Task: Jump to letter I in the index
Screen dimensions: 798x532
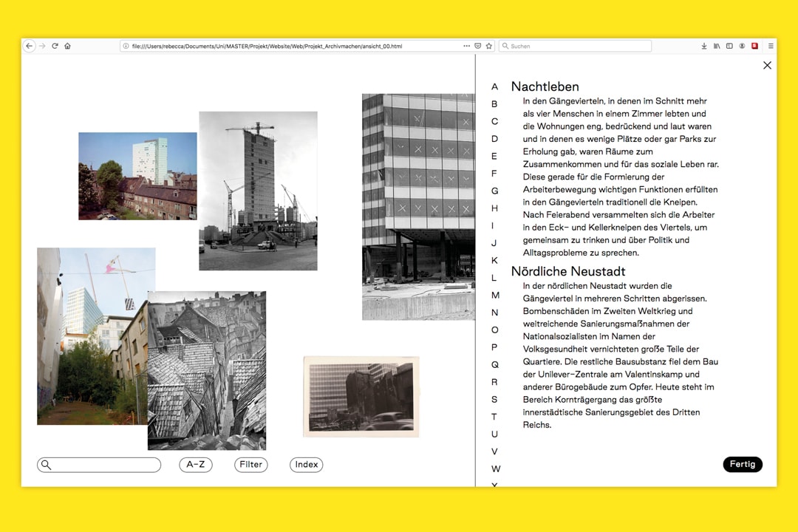Action: [493, 225]
